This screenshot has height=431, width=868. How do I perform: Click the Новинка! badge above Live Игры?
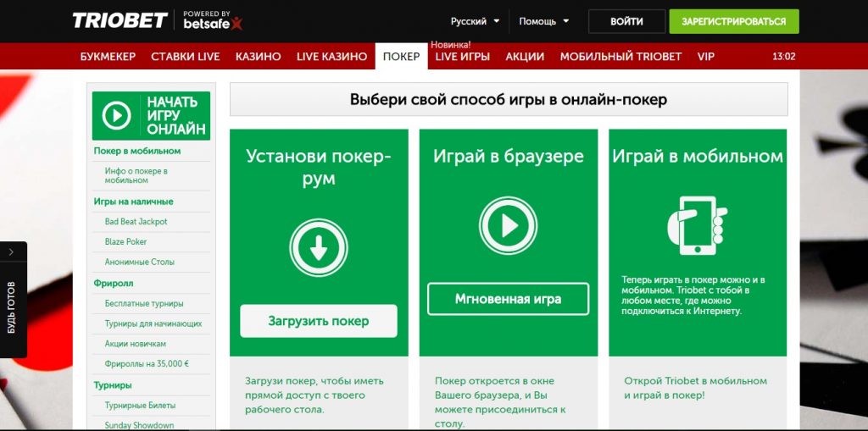coord(451,45)
